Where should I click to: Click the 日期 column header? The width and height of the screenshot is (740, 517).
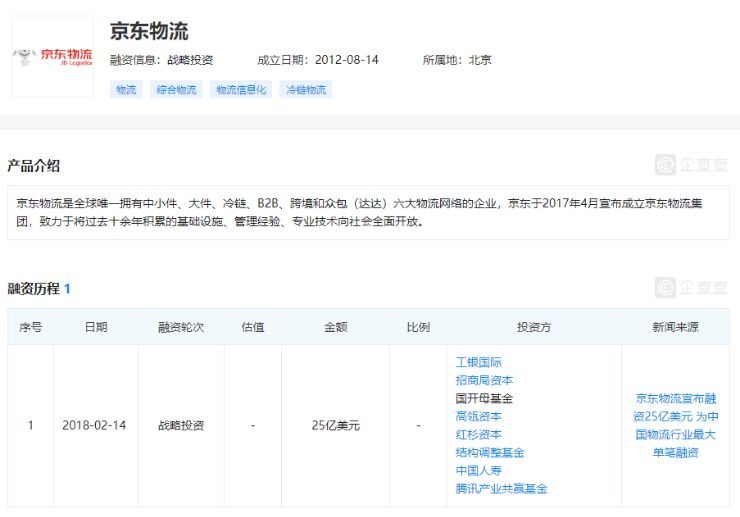click(x=96, y=327)
